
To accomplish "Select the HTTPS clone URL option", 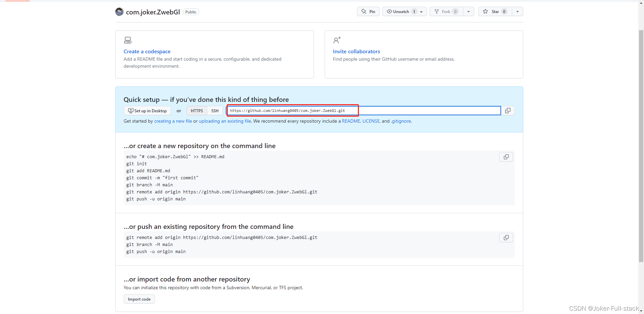I will [x=197, y=111].
